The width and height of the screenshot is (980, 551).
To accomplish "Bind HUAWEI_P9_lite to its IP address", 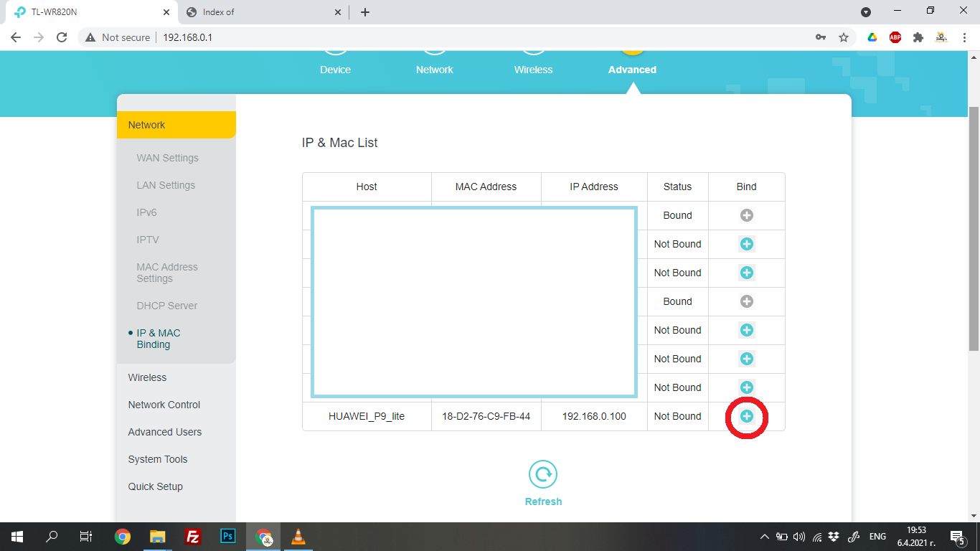I will [x=746, y=416].
